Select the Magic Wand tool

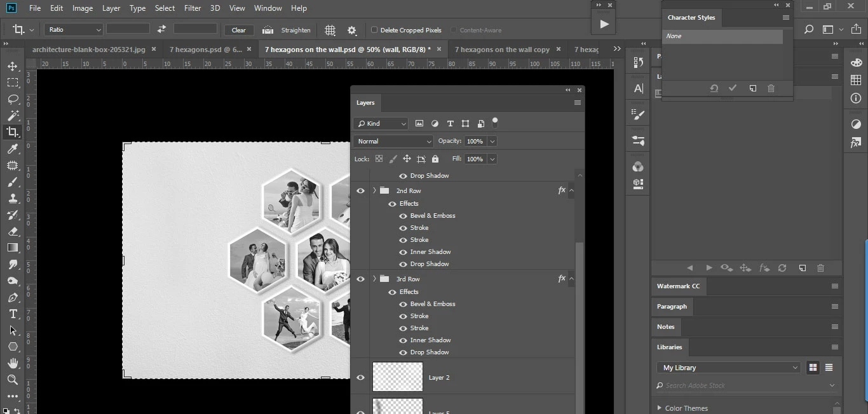tap(13, 116)
